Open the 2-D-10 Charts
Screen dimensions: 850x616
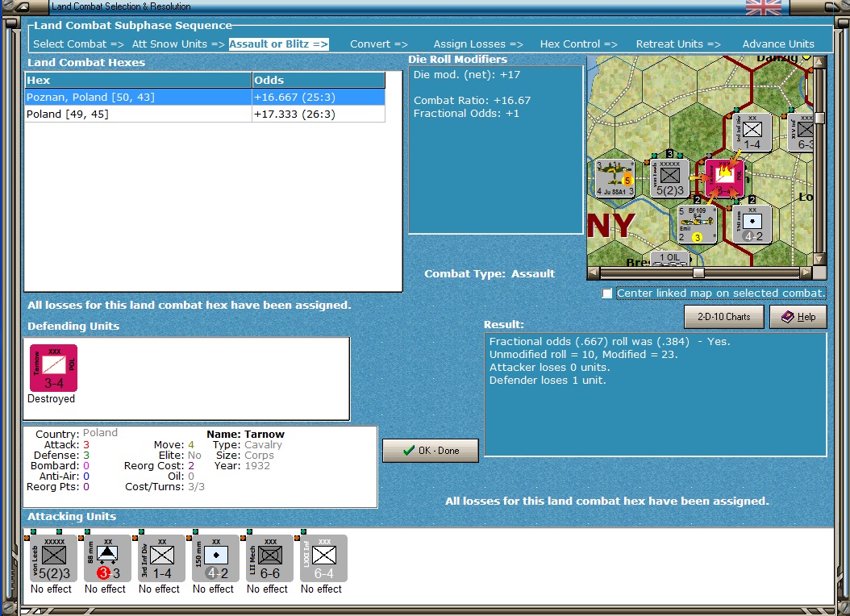723,317
